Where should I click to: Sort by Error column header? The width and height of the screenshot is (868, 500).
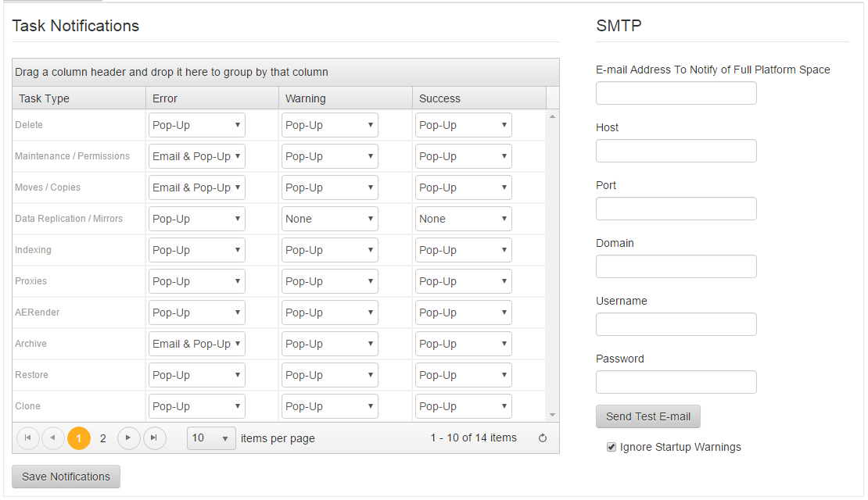click(212, 98)
